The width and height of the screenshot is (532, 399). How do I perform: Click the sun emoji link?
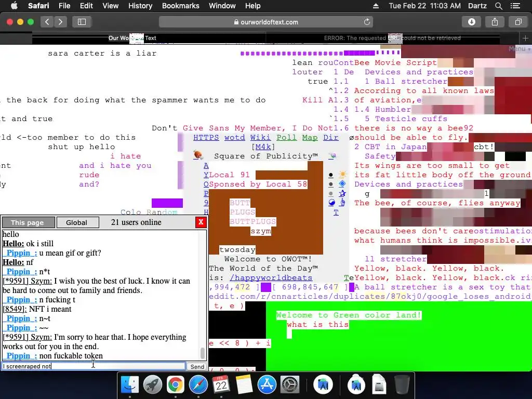click(x=342, y=175)
